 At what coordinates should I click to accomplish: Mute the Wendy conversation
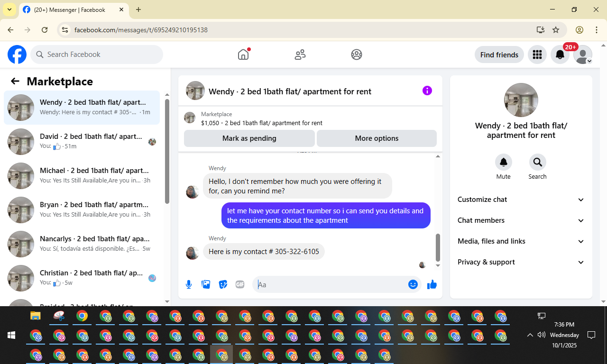click(504, 162)
